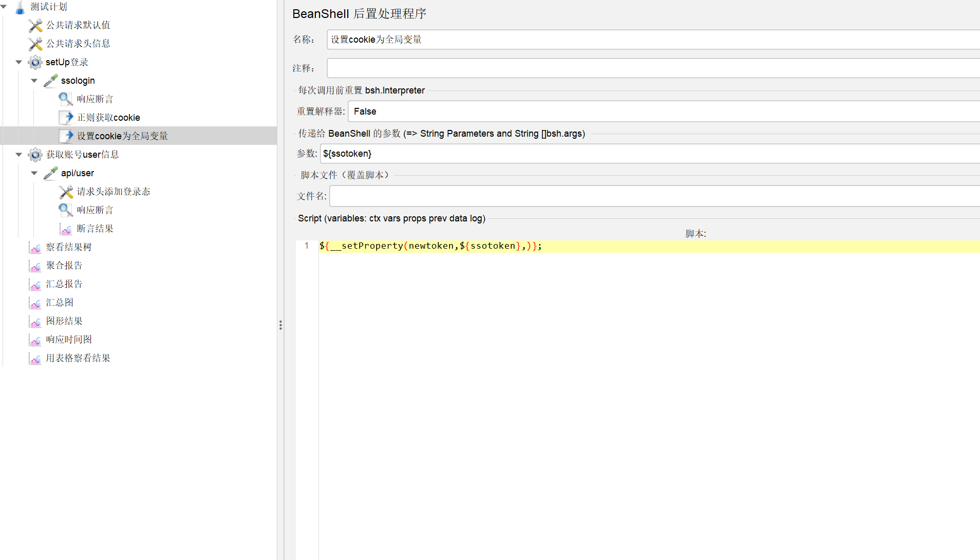Select the 正则获取cookie tree node

point(108,118)
